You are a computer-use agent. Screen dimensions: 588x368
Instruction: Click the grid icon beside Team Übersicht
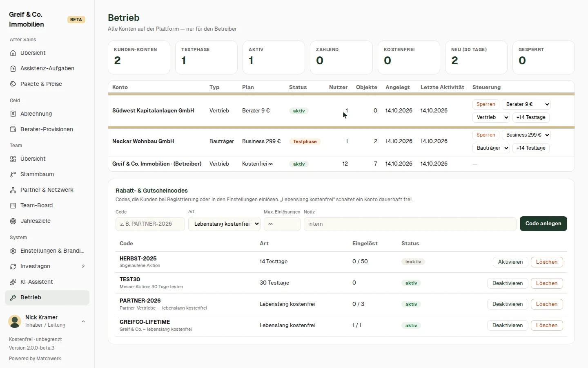point(13,159)
